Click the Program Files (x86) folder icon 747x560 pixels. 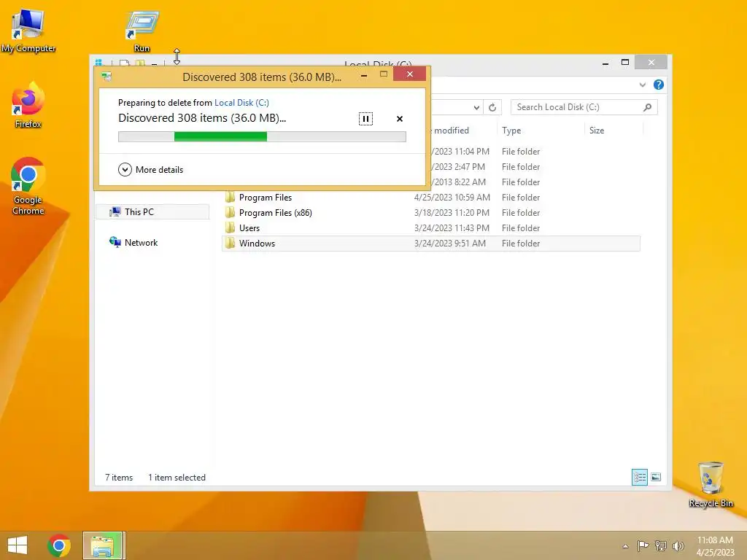point(230,212)
